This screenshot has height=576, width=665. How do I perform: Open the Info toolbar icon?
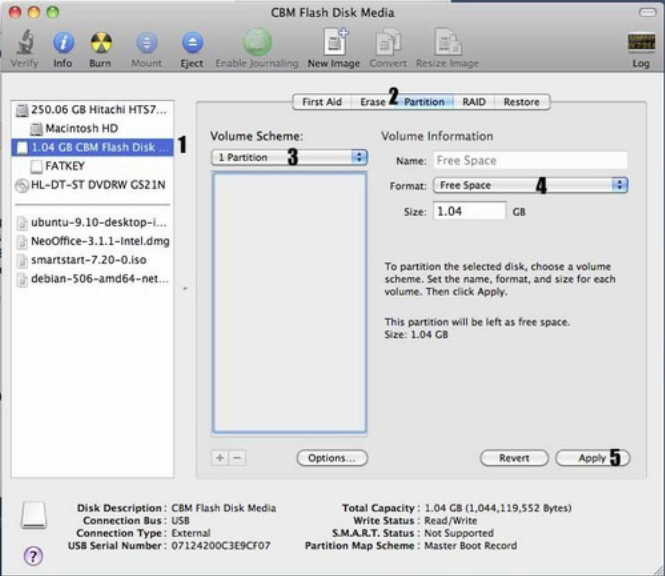click(63, 42)
